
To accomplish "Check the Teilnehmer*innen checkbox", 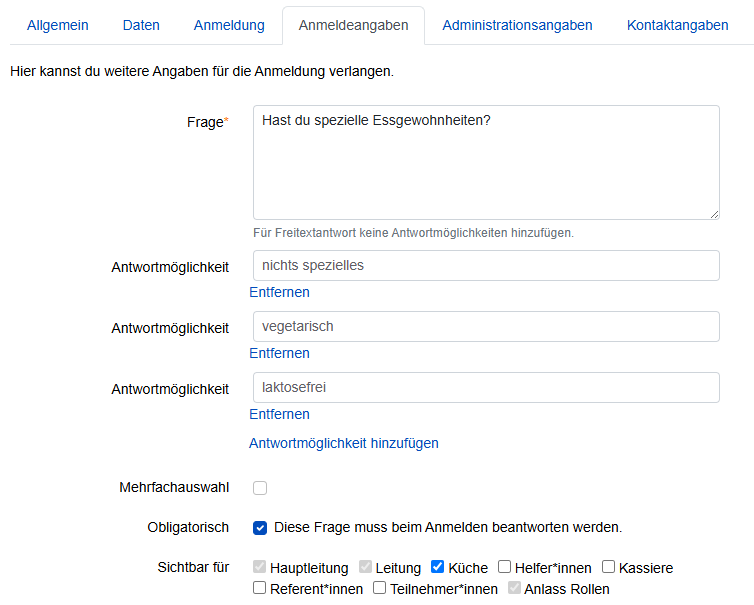I will pyautogui.click(x=379, y=588).
